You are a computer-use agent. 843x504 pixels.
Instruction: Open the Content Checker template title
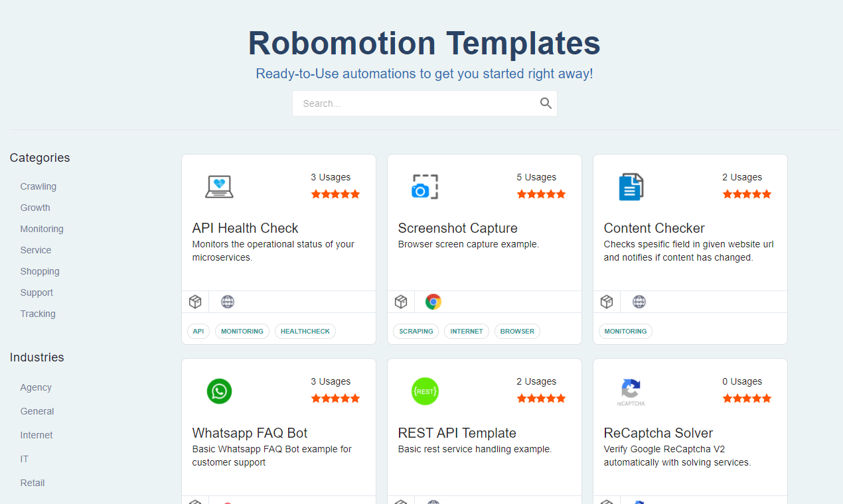pyautogui.click(x=654, y=228)
